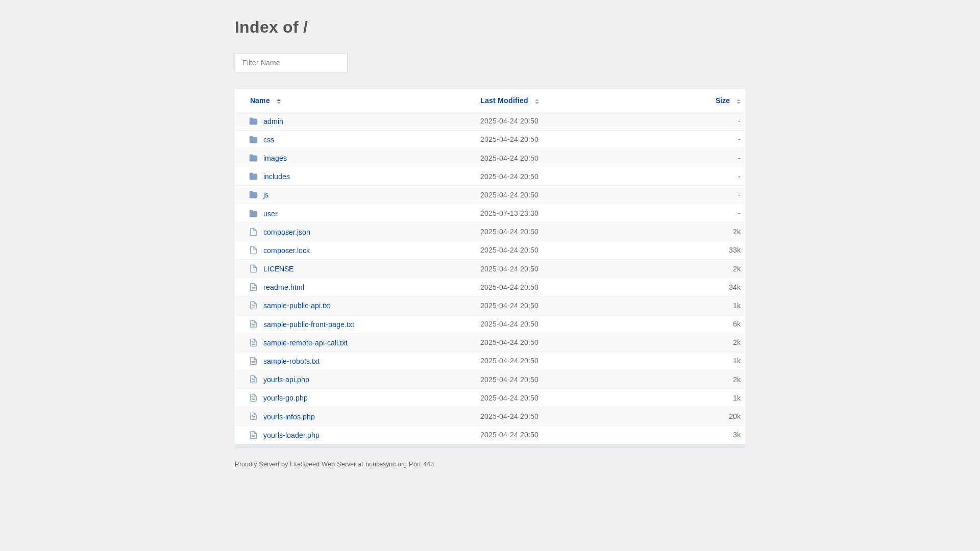980x551 pixels.
Task: Click the sort arrows beside Last Modified
Action: click(x=537, y=101)
